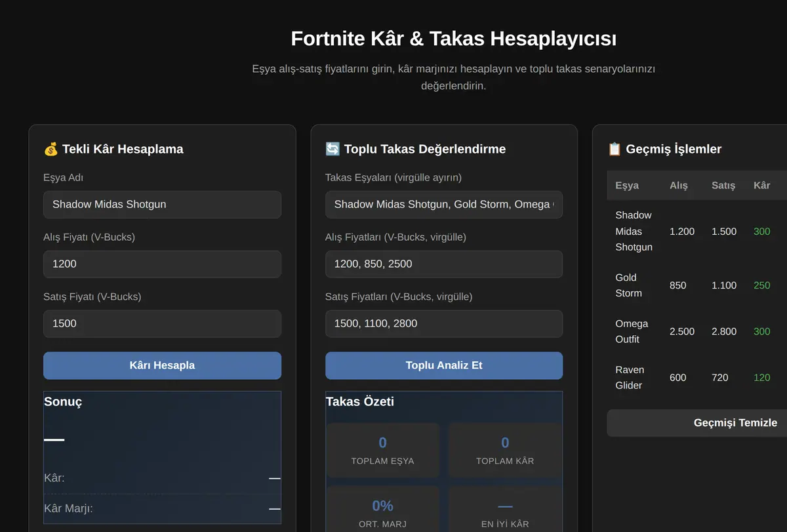Click the money bag icon beside Tekli Kâr Hesaplama
This screenshot has height=532, width=787.
[50, 149]
